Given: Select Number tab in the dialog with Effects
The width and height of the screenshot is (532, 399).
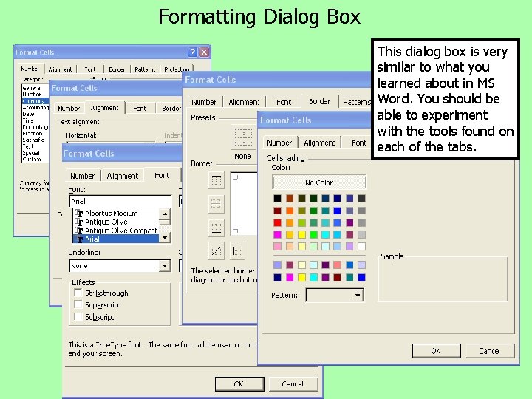Looking at the screenshot, I should click(x=82, y=176).
